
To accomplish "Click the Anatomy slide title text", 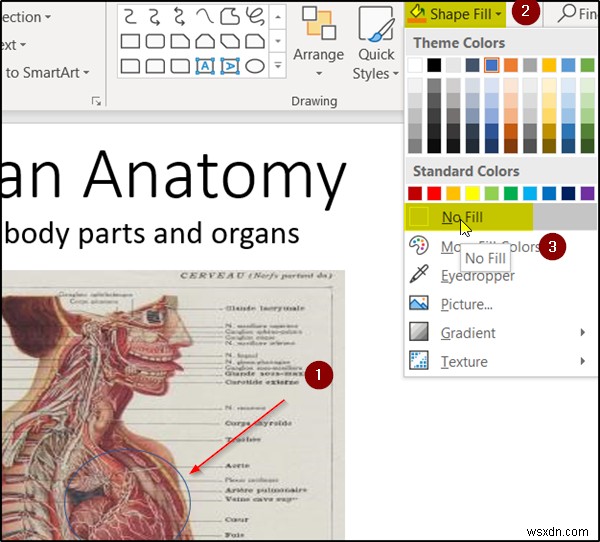I will click(215, 177).
